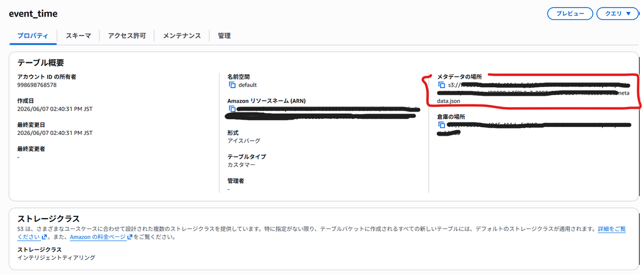
Task: Open the アクセス許可 tab
Action: (127, 35)
